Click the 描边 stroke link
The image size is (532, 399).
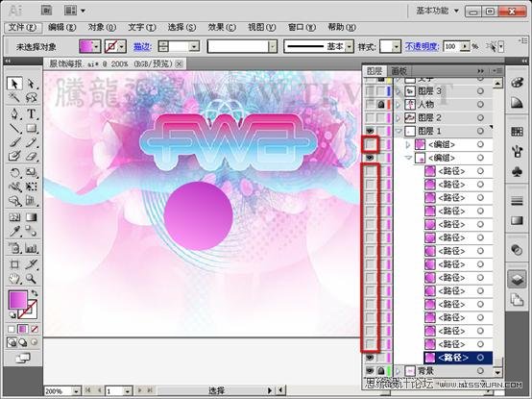click(x=142, y=46)
